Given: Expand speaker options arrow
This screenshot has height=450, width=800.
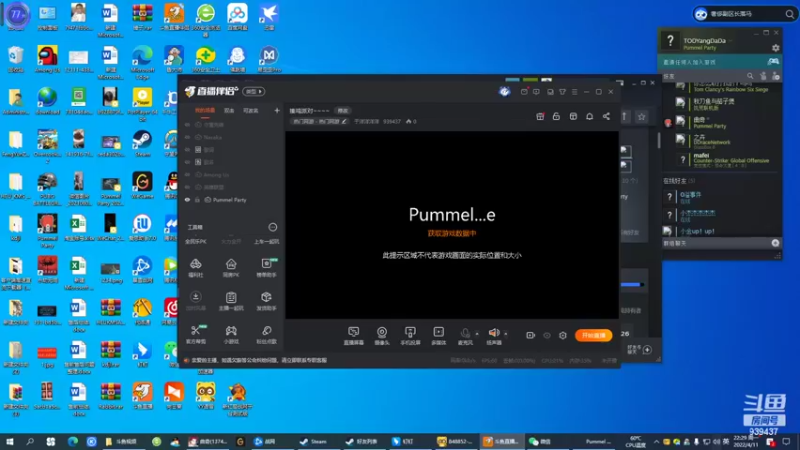Looking at the screenshot, I should (x=506, y=334).
